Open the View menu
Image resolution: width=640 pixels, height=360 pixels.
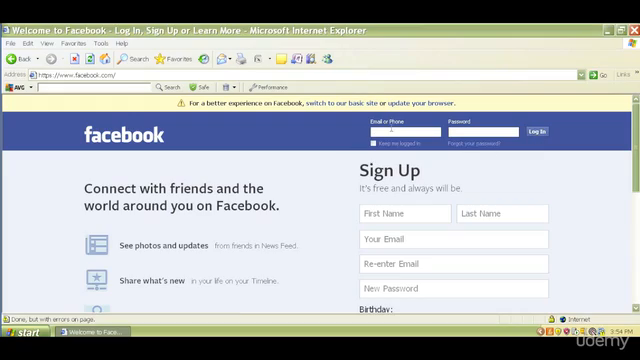coord(47,43)
